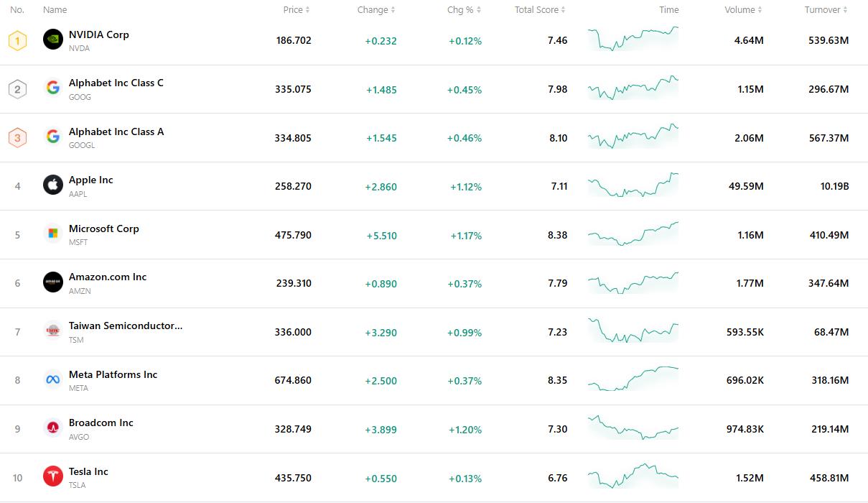Click the Taiwan Semiconductor logo icon
Image resolution: width=868 pixels, height=503 pixels.
pyautogui.click(x=53, y=331)
